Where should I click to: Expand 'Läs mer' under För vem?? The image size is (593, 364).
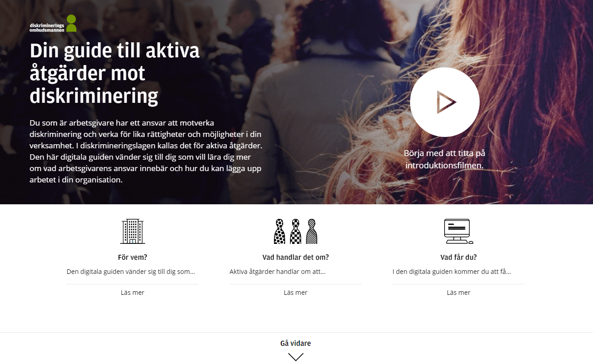[x=132, y=293]
